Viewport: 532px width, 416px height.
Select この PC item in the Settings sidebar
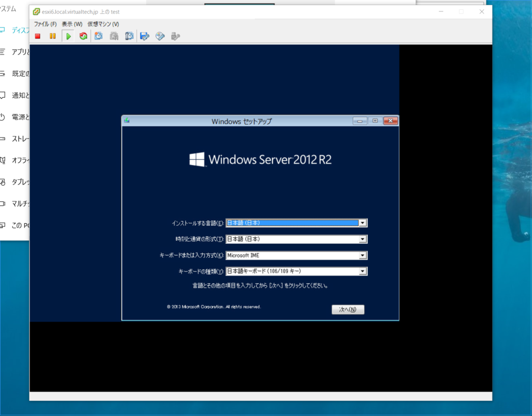(x=15, y=226)
